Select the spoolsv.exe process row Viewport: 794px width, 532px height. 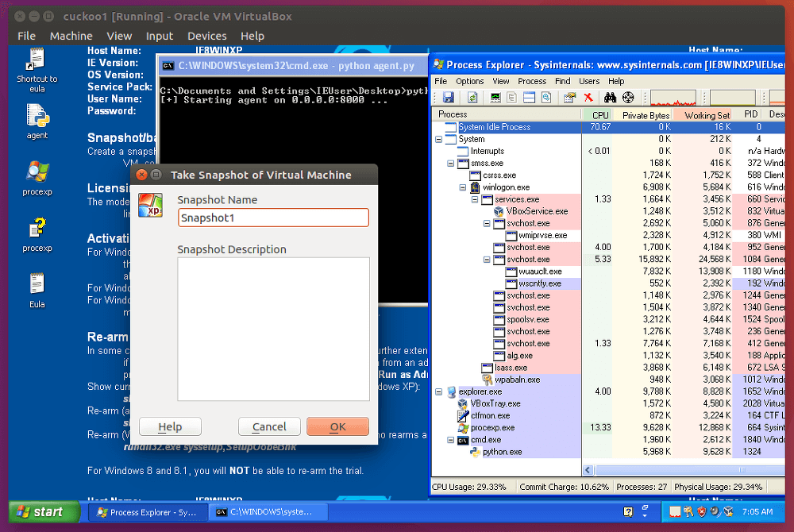(610, 320)
